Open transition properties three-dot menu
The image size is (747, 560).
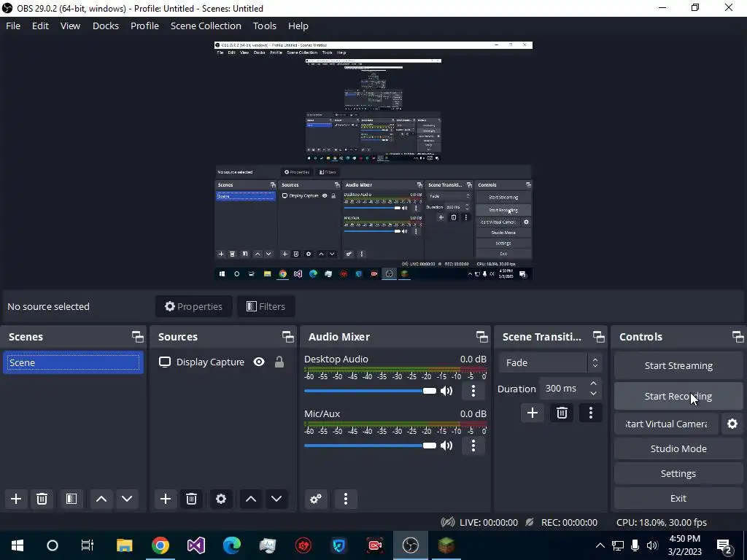pyautogui.click(x=591, y=413)
